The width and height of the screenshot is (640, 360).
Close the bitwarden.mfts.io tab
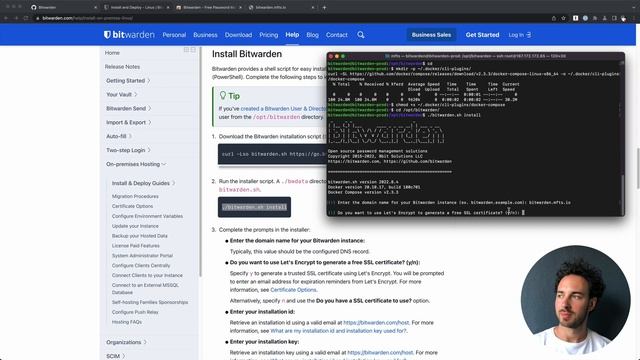pyautogui.click(x=313, y=7)
